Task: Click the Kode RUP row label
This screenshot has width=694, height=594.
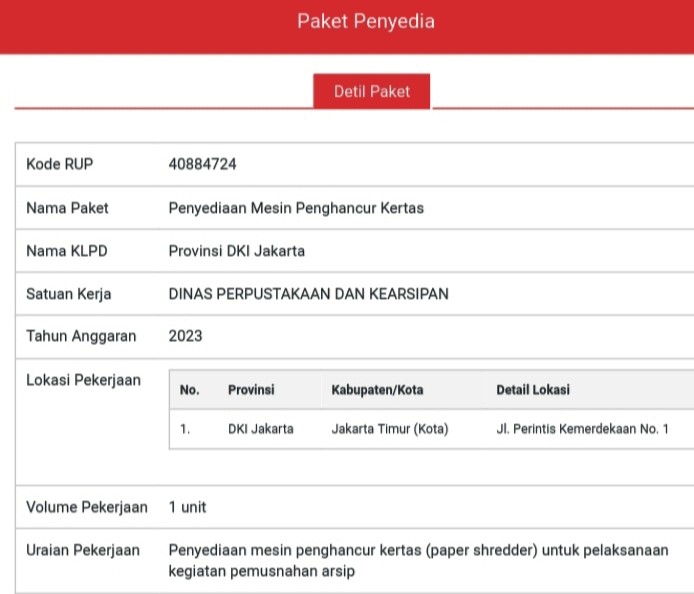Action: pos(60,164)
